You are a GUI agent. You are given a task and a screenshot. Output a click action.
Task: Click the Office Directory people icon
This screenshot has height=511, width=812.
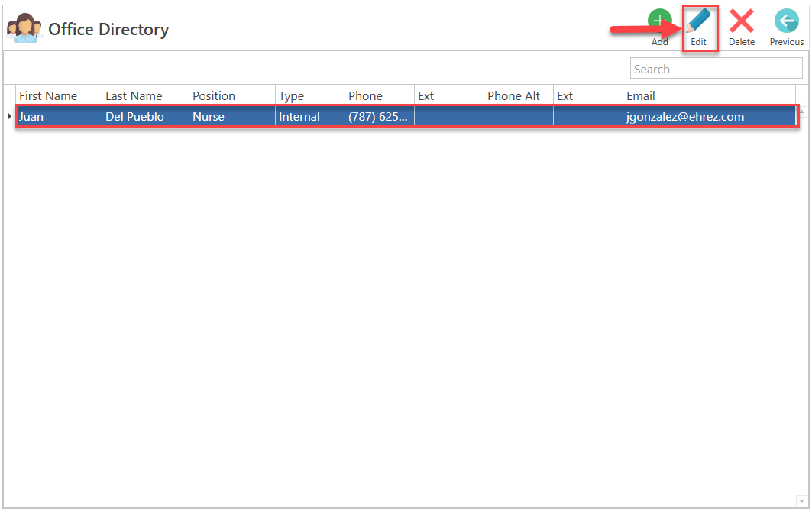(x=24, y=28)
